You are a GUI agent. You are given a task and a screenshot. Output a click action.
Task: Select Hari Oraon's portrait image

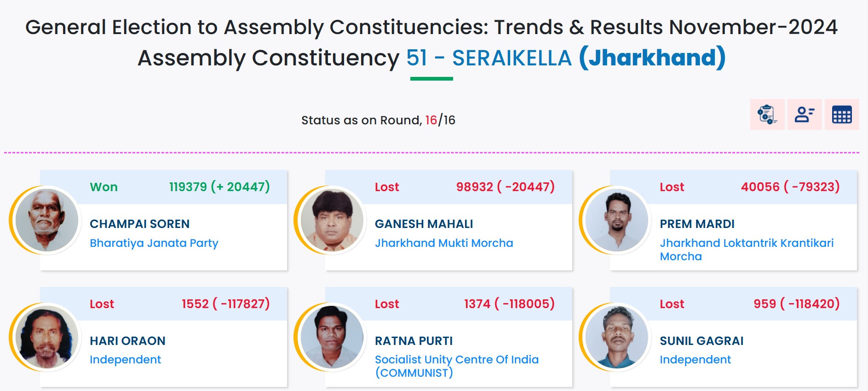pos(46,337)
